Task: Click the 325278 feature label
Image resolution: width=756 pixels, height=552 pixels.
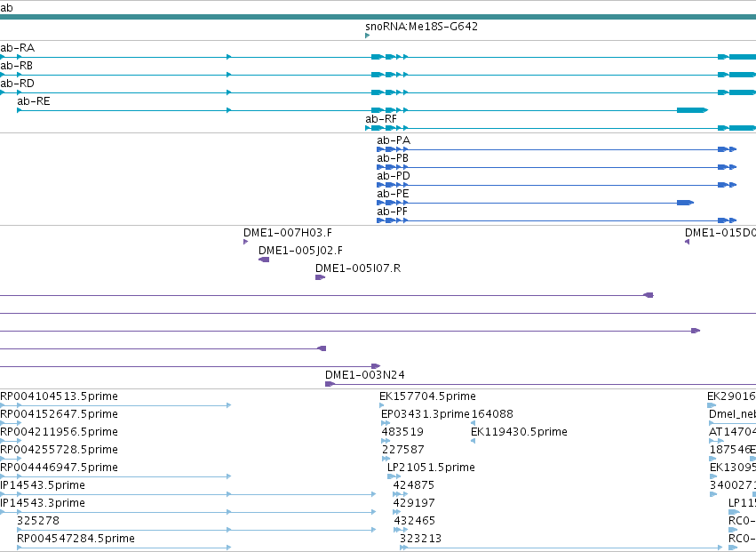Action: 38,521
